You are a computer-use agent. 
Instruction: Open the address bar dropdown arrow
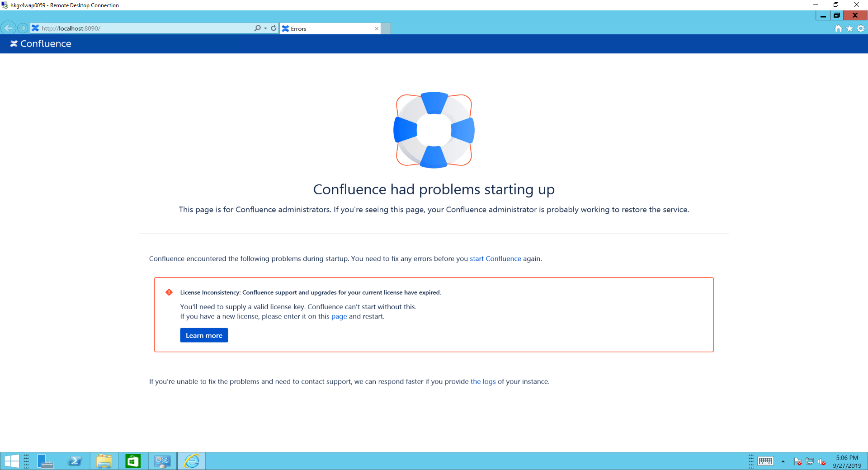click(x=265, y=28)
